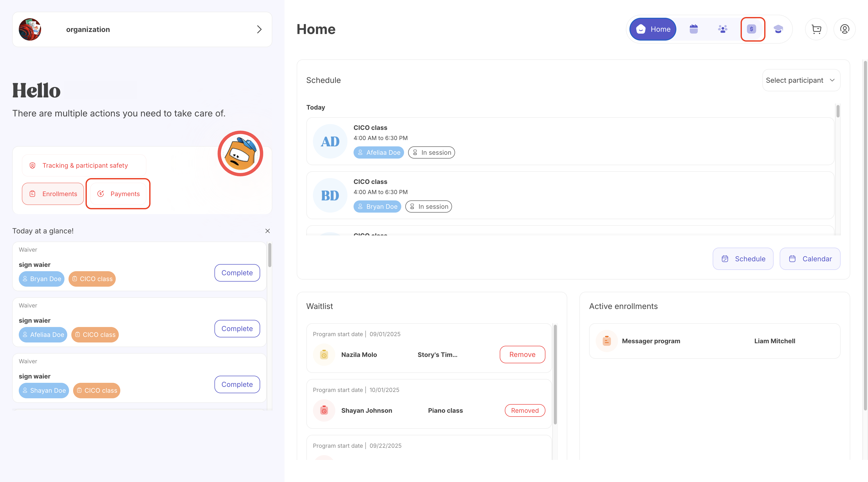868x482 pixels.
Task: Open Tracking & participant safety actions
Action: point(84,165)
